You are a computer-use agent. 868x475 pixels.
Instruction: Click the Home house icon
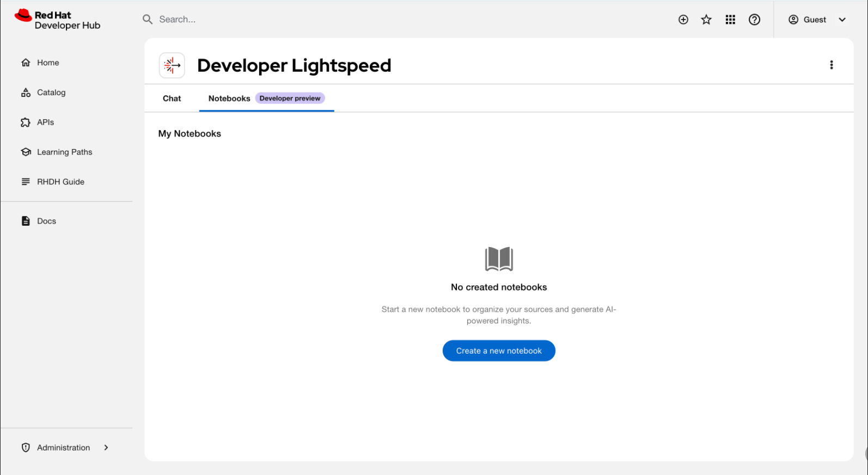tap(26, 63)
